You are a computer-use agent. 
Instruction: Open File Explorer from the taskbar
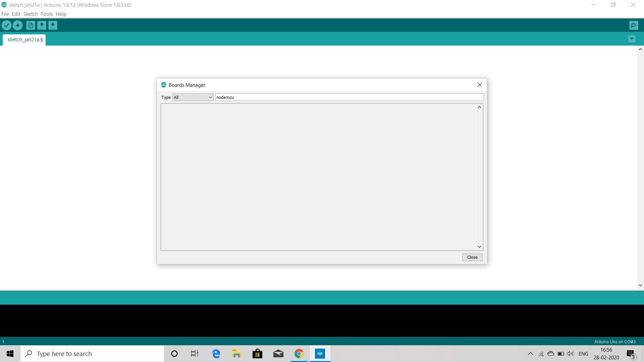[x=236, y=354]
